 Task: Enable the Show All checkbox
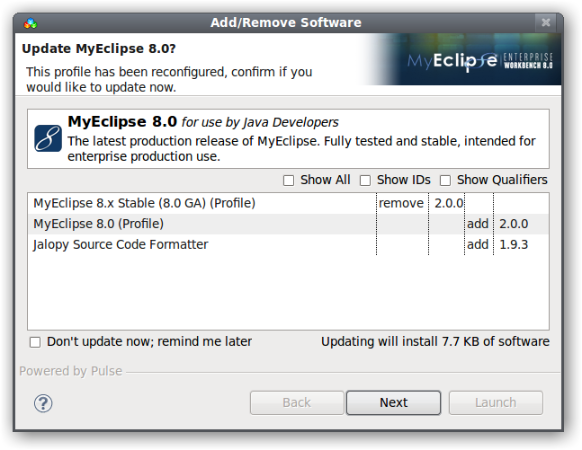(x=288, y=180)
